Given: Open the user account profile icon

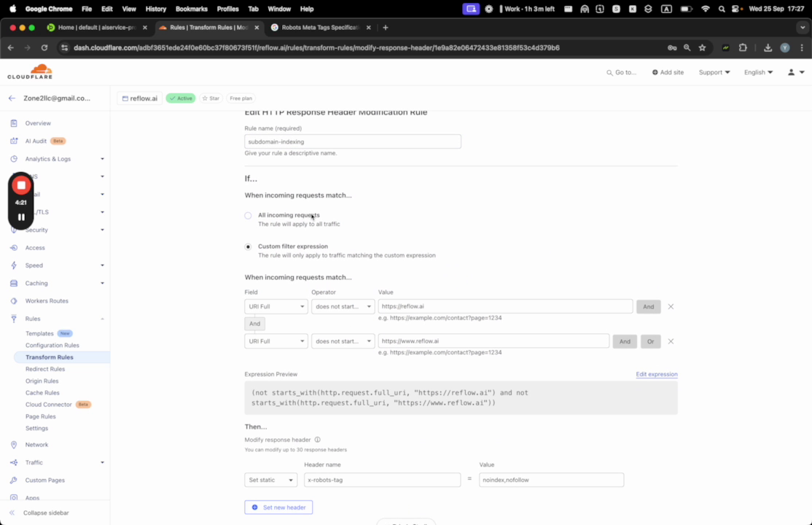Looking at the screenshot, I should pyautogui.click(x=791, y=72).
